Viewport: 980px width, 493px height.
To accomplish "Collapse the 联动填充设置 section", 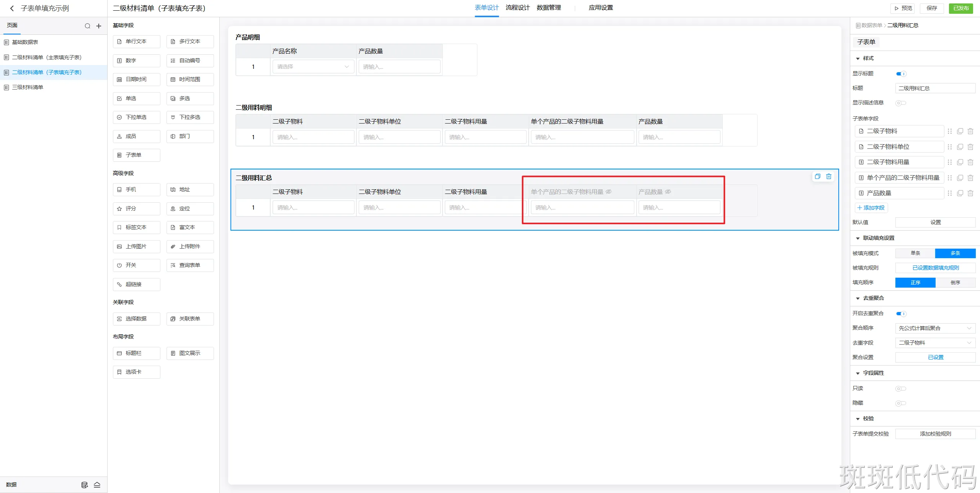I will (x=858, y=238).
